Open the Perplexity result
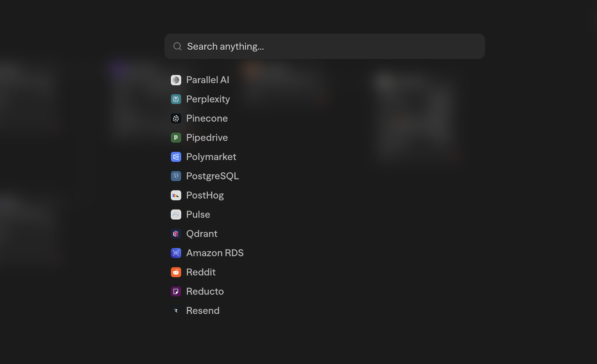Image resolution: width=597 pixels, height=364 pixels. pos(208,99)
